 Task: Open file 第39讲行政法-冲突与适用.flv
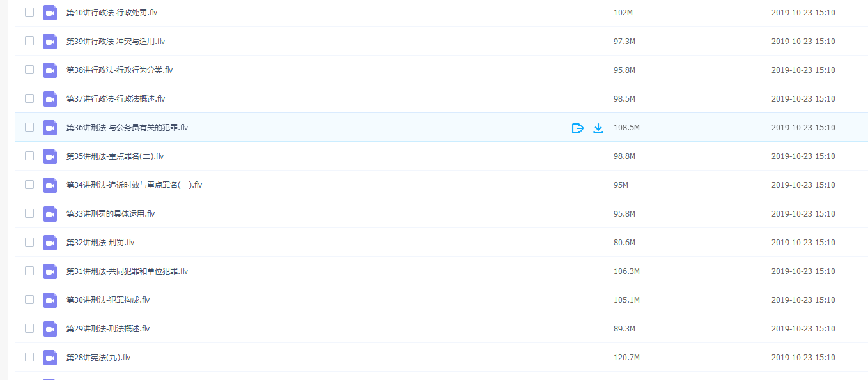[x=116, y=42]
